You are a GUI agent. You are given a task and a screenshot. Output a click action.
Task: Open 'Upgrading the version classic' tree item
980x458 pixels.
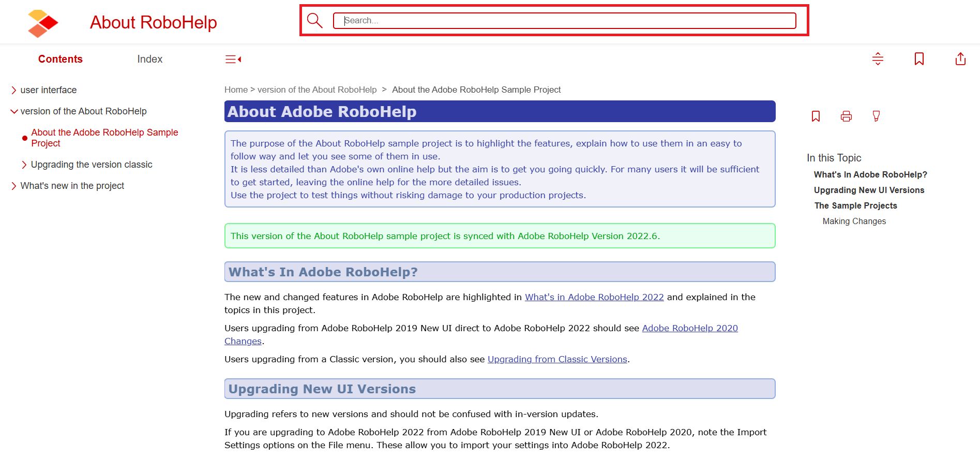pos(92,165)
